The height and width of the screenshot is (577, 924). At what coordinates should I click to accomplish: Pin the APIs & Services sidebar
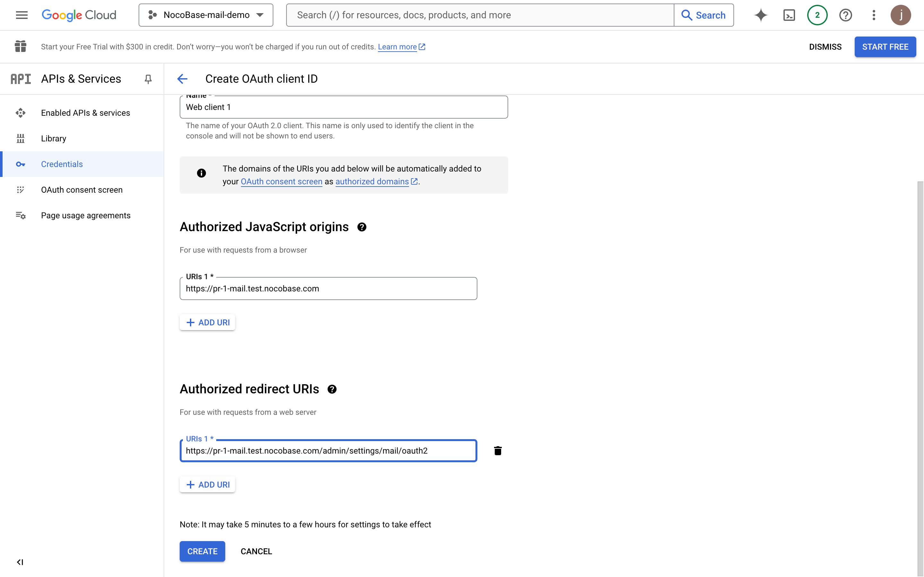click(x=148, y=79)
